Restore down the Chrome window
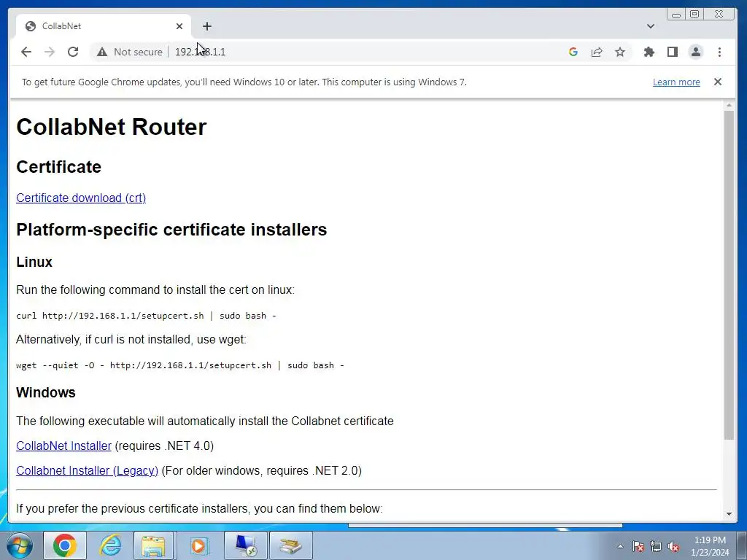 pos(694,15)
